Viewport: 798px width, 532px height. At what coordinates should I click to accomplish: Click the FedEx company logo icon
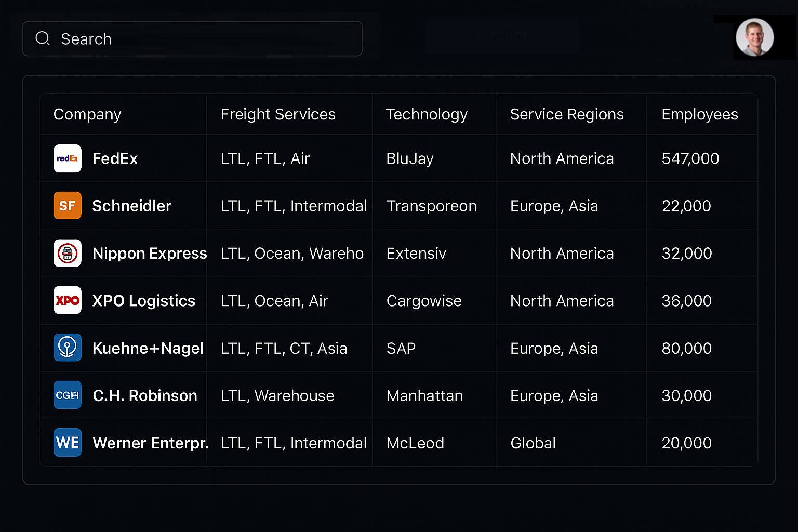(68, 158)
